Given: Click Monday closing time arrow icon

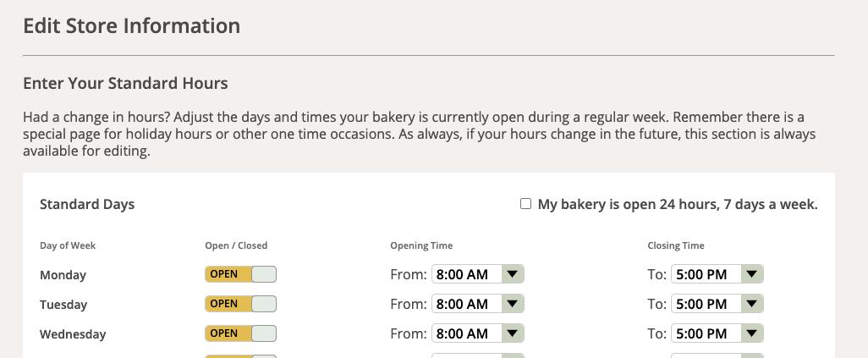Looking at the screenshot, I should (x=752, y=274).
